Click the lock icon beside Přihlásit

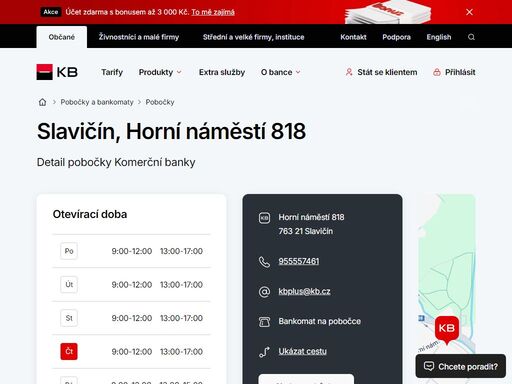pyautogui.click(x=437, y=72)
